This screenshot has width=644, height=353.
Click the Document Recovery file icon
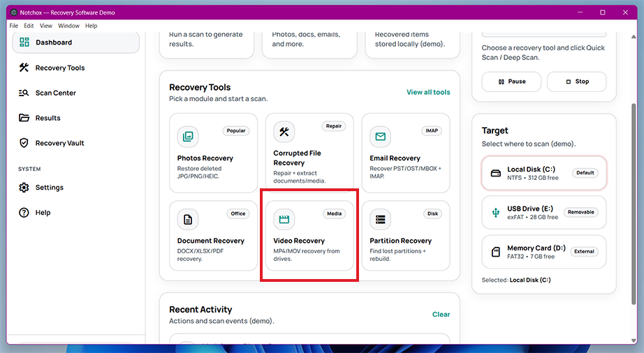point(188,219)
